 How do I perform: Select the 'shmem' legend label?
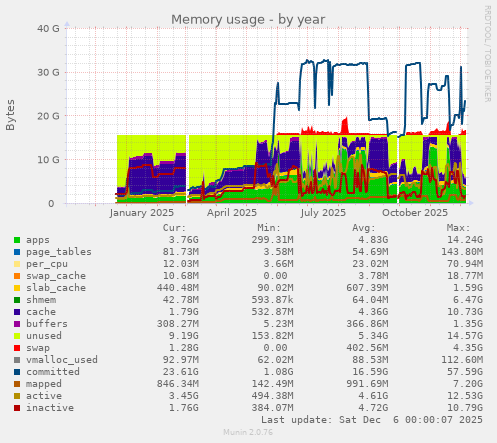[41, 300]
